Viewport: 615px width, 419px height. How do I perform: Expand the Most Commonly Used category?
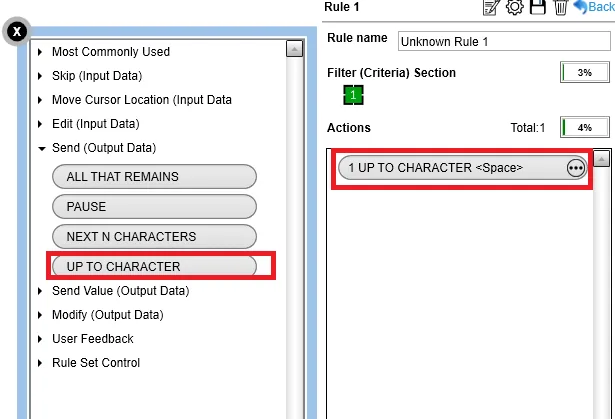tap(104, 52)
